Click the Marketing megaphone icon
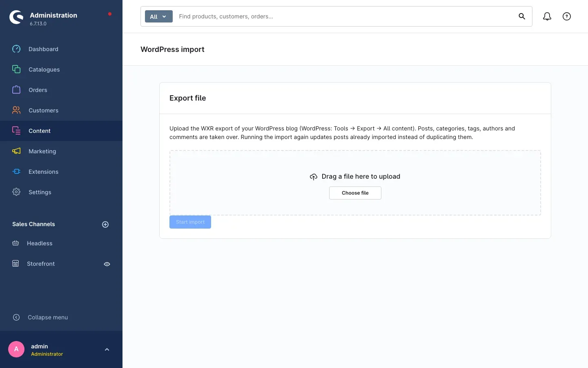This screenshot has height=368, width=588. (16, 151)
